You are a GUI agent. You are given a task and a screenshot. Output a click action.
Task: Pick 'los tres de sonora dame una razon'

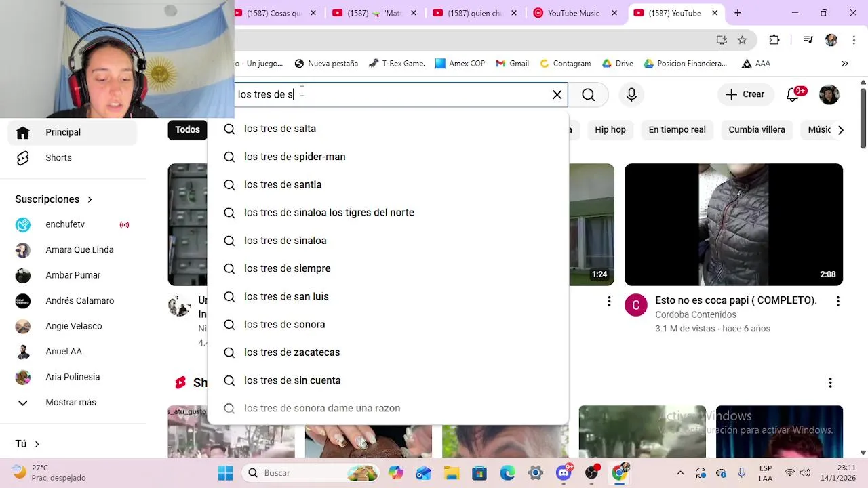pos(388,408)
